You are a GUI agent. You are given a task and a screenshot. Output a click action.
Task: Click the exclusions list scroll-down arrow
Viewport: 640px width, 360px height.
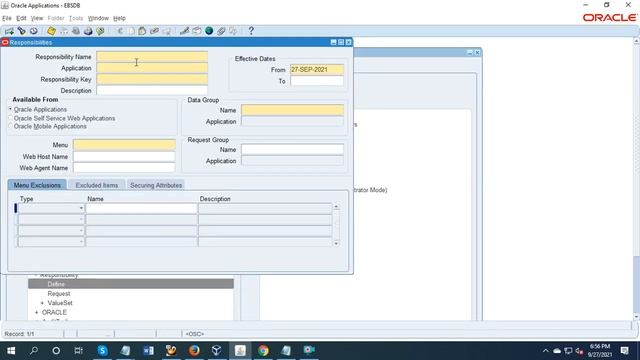point(336,244)
